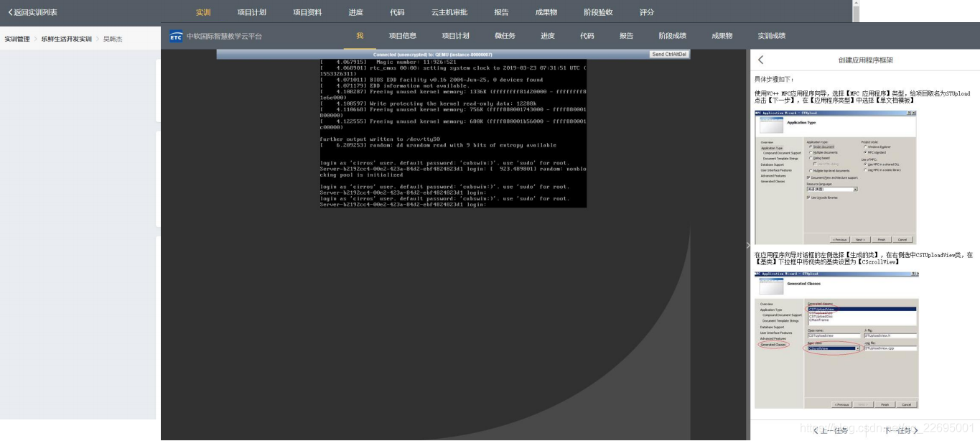Image resolution: width=980 pixels, height=441 pixels.
Task: Click inside the QEMU console terminal
Action: (x=453, y=134)
